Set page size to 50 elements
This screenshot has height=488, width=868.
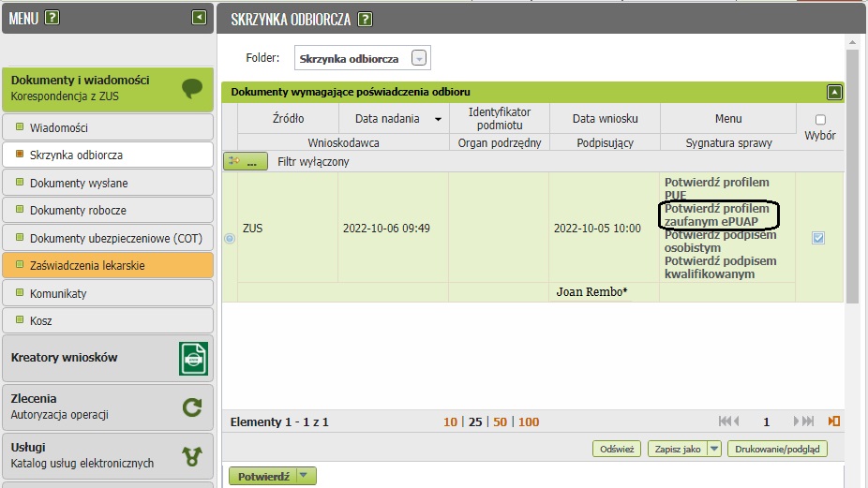click(500, 422)
